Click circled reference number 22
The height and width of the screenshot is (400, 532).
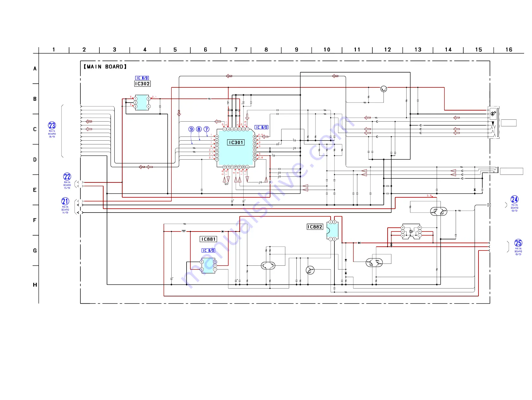67,177
